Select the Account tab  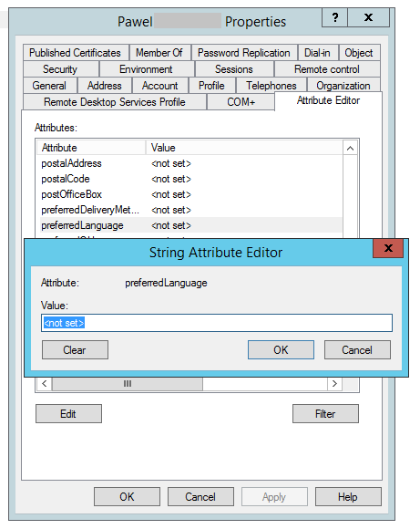160,86
